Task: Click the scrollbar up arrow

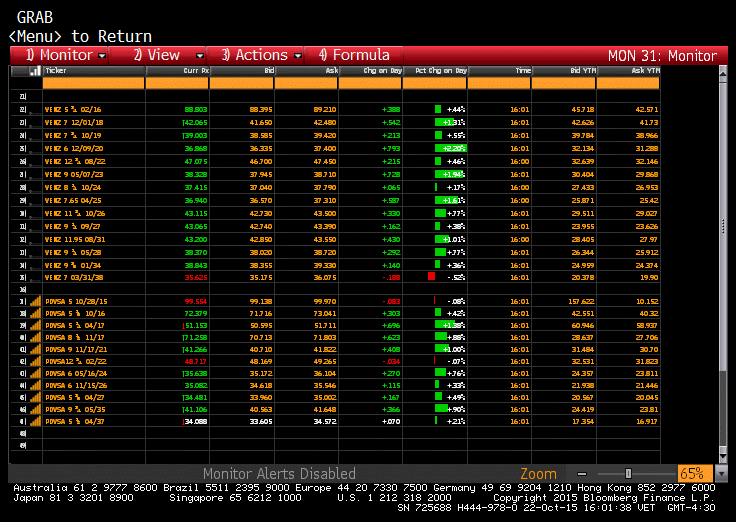Action: click(723, 73)
